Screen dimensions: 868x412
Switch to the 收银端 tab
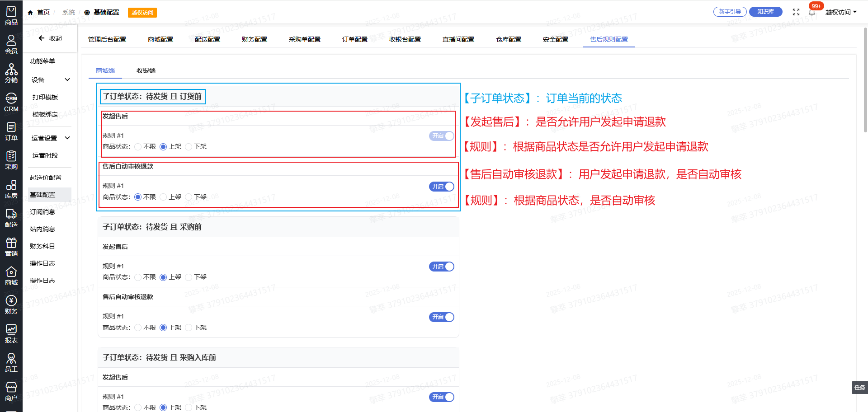click(146, 70)
